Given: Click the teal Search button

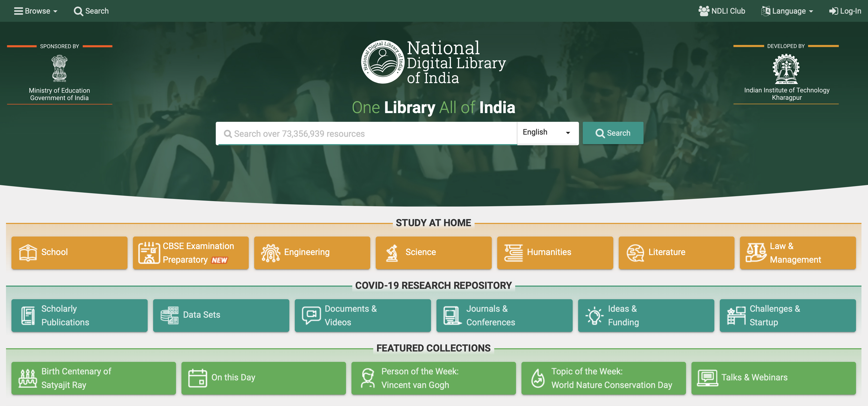Looking at the screenshot, I should (613, 133).
